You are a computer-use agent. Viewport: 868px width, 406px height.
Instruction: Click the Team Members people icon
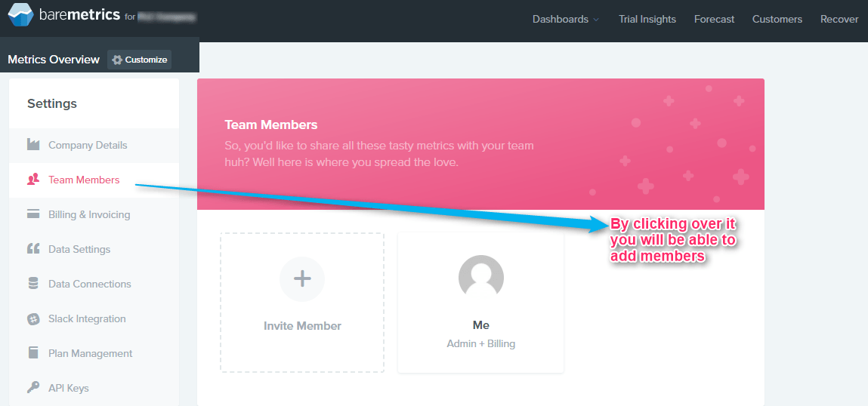33,179
